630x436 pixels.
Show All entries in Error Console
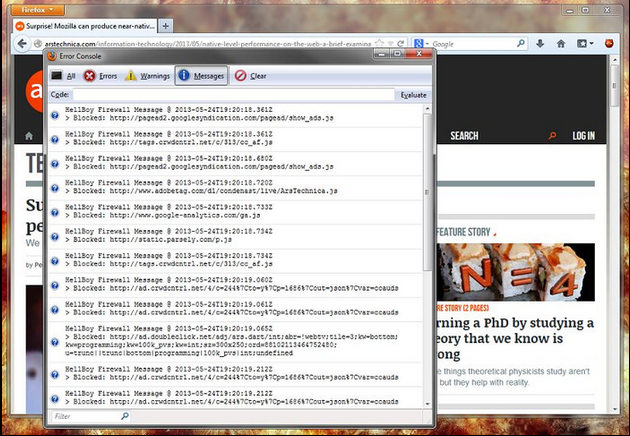point(63,76)
